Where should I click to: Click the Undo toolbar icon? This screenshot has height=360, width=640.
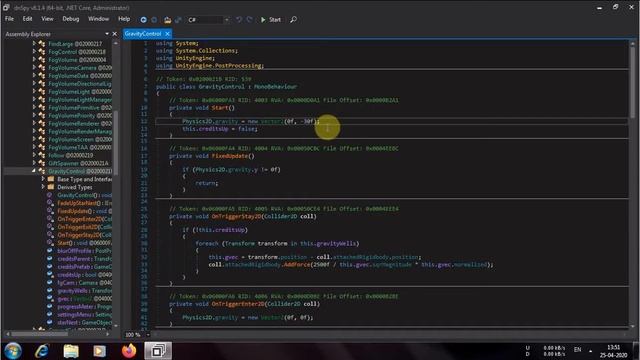[x=239, y=20]
